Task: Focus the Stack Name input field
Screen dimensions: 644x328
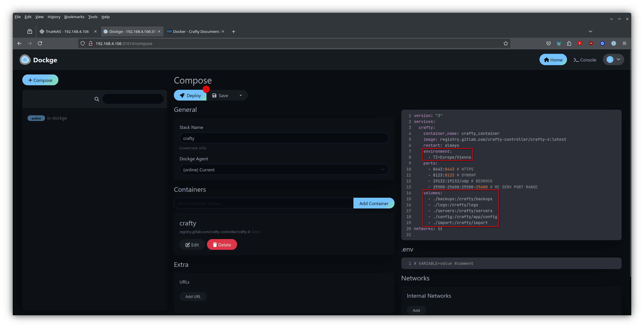Action: pyautogui.click(x=284, y=138)
